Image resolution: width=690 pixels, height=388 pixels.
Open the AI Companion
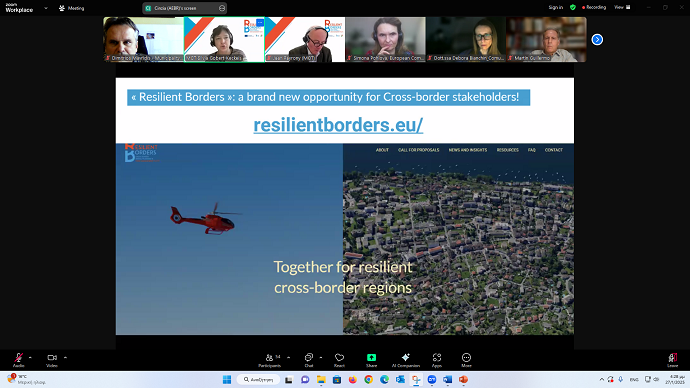pyautogui.click(x=406, y=359)
